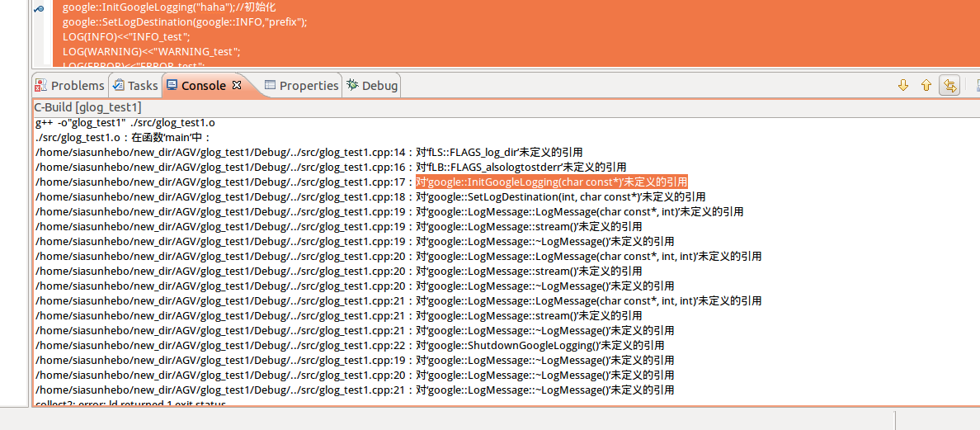The image size is (980, 430).
Task: Close the Console view tab
Action: (x=237, y=85)
